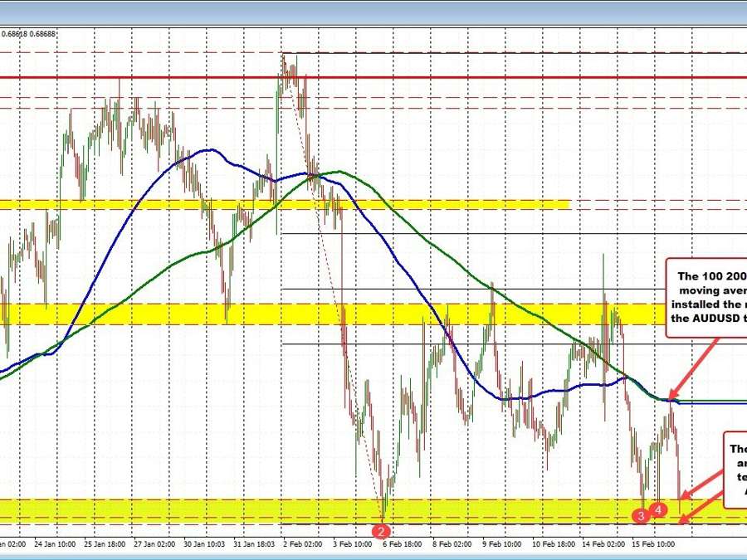The image size is (747, 560).
Task: Click the chart window title bar
Action: (373, 12)
